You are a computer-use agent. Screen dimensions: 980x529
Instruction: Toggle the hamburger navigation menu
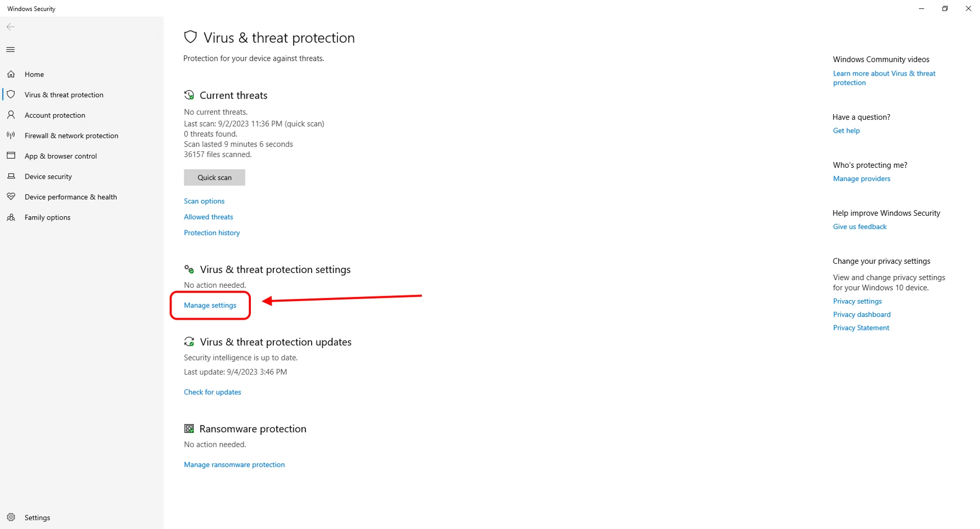pos(11,50)
